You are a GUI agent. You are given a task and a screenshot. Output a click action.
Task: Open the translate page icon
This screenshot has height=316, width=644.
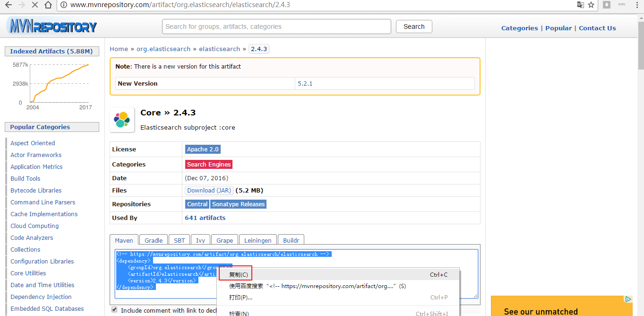tap(580, 5)
